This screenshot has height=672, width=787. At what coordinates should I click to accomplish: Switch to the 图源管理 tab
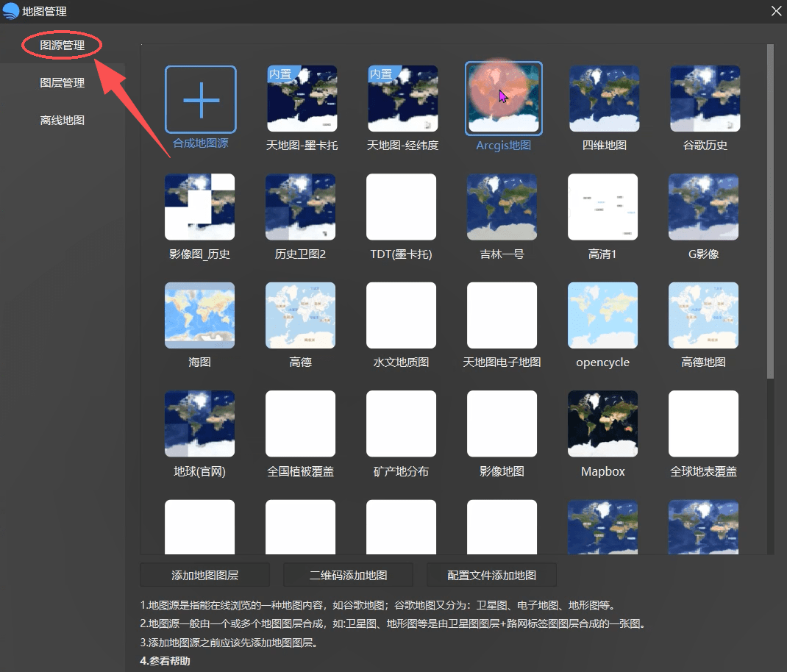click(63, 45)
